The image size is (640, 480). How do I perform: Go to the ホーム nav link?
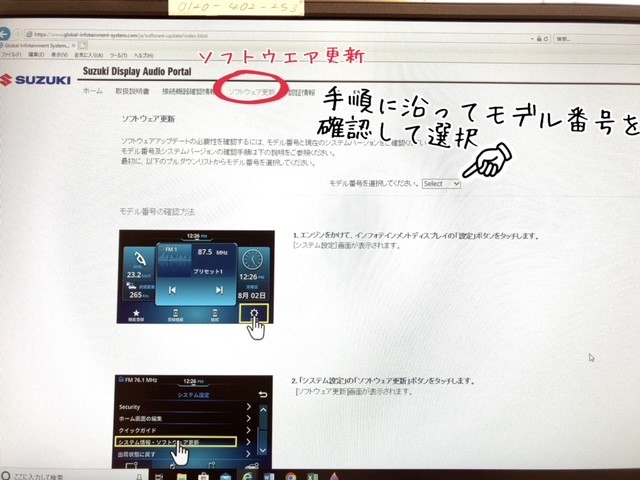tap(93, 91)
